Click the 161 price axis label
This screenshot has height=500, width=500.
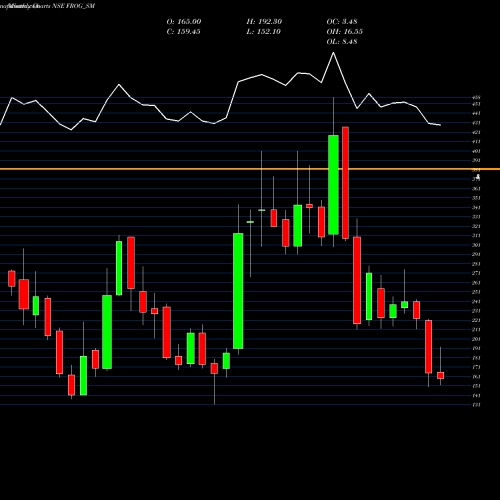(476, 377)
